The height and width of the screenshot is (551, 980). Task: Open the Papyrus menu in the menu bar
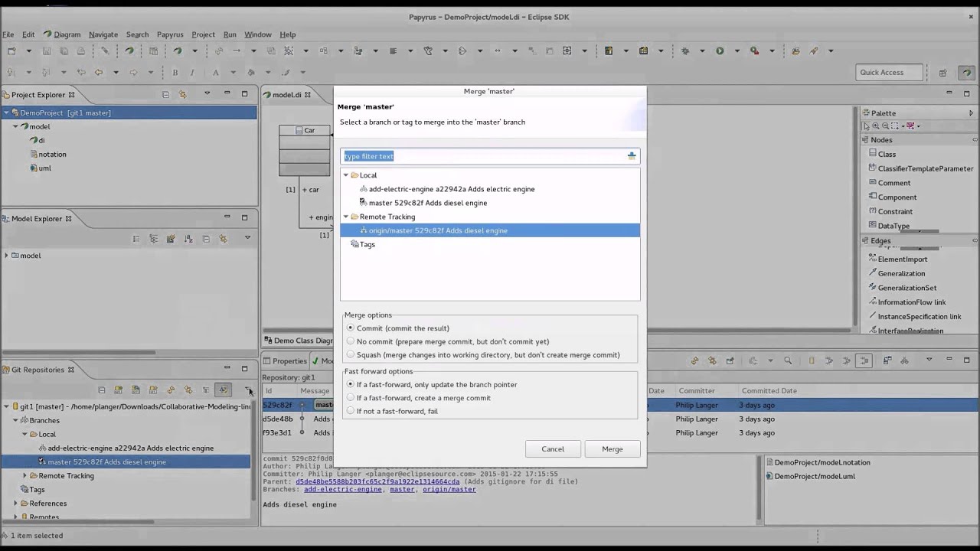point(170,34)
